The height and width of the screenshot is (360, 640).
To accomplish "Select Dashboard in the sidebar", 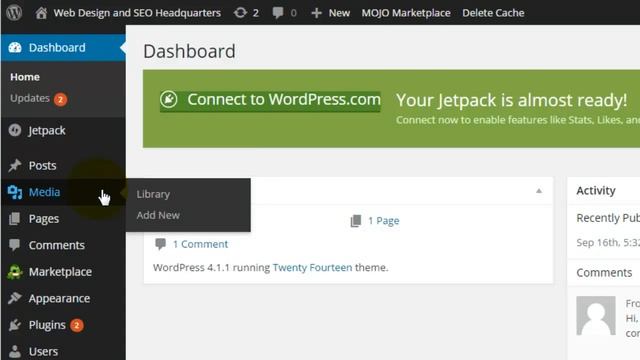I will coord(57,48).
